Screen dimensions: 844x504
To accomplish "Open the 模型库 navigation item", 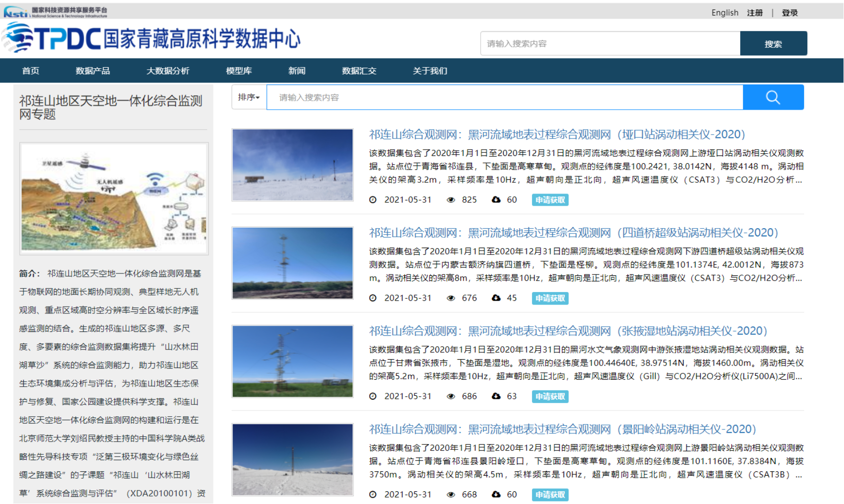I will point(239,71).
